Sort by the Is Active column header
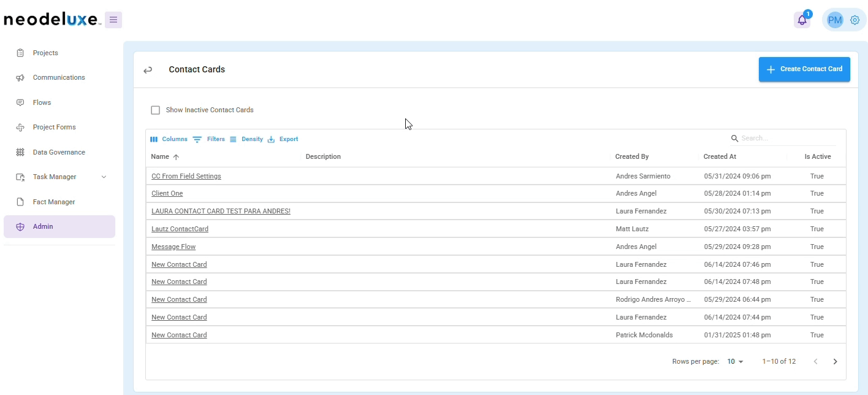The width and height of the screenshot is (868, 395). (x=818, y=157)
